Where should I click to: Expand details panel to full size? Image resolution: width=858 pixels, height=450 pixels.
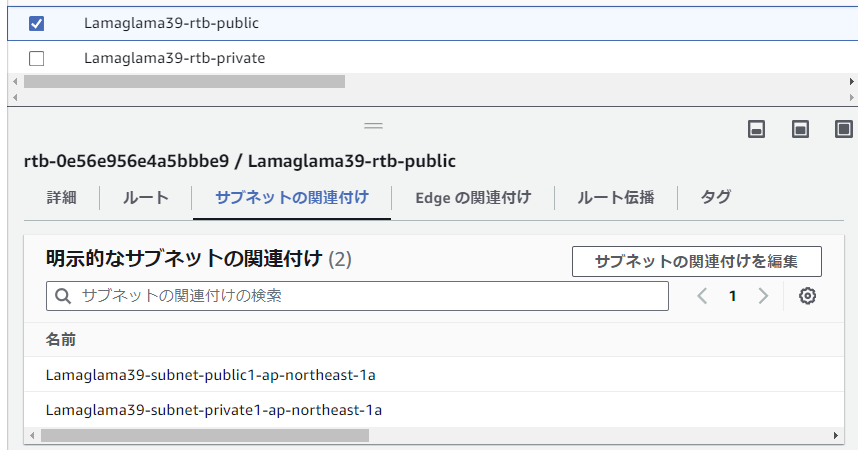(844, 130)
